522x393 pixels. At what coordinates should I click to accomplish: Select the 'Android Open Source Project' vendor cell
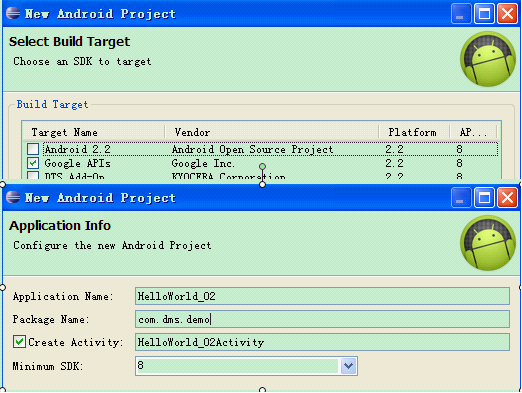click(x=252, y=149)
